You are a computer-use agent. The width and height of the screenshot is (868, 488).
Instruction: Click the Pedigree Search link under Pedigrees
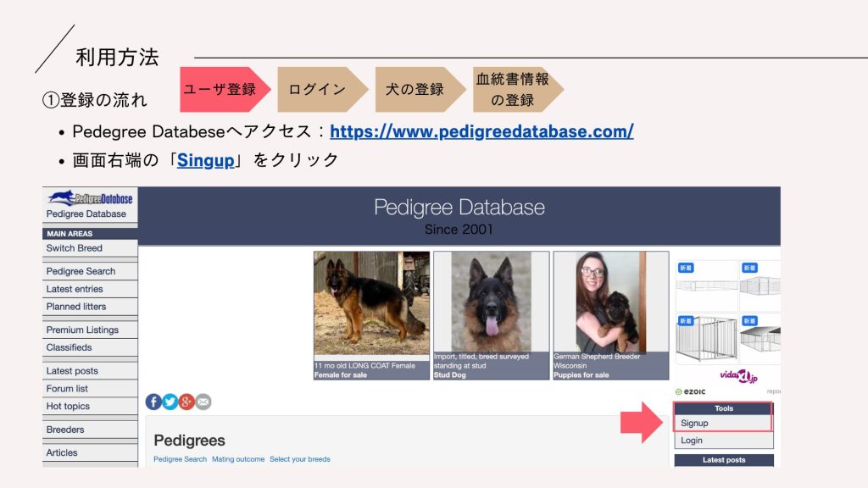(180, 459)
